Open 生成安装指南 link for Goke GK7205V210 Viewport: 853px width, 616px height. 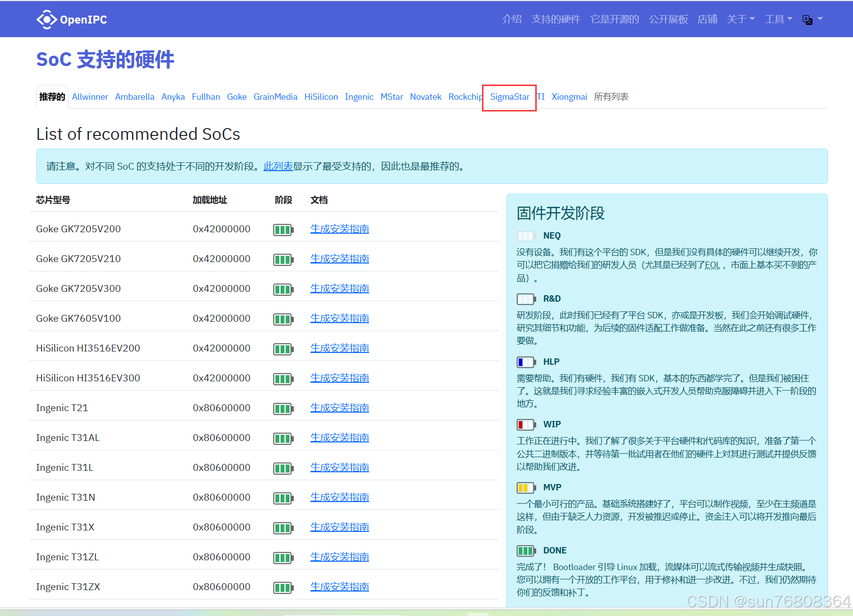point(340,259)
